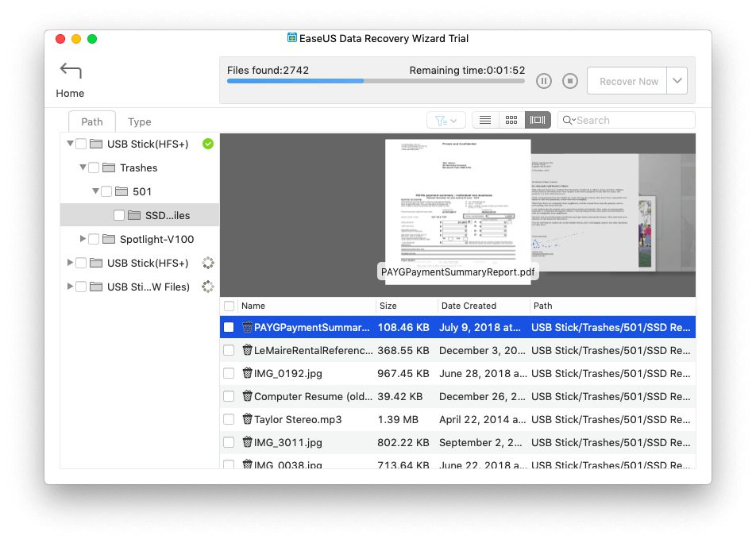Click the Recover Now button

(x=627, y=80)
